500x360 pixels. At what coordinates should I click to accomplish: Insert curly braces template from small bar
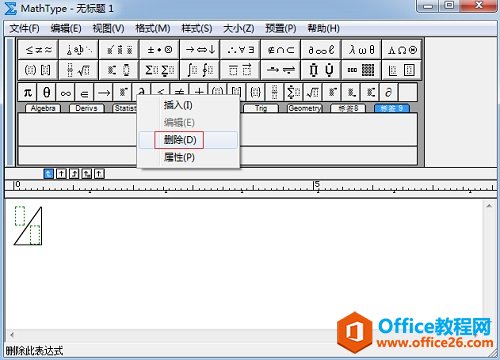click(255, 92)
